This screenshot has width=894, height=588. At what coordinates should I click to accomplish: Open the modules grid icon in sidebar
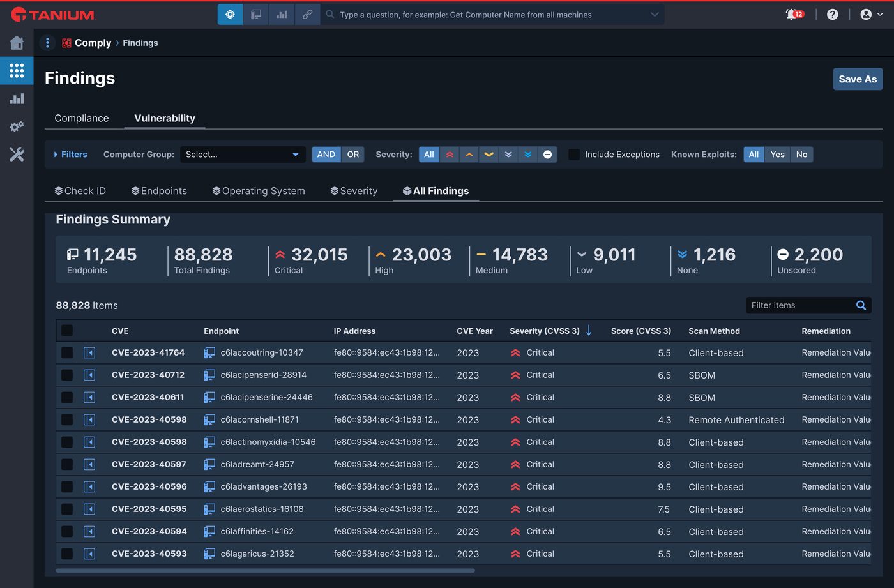17,70
